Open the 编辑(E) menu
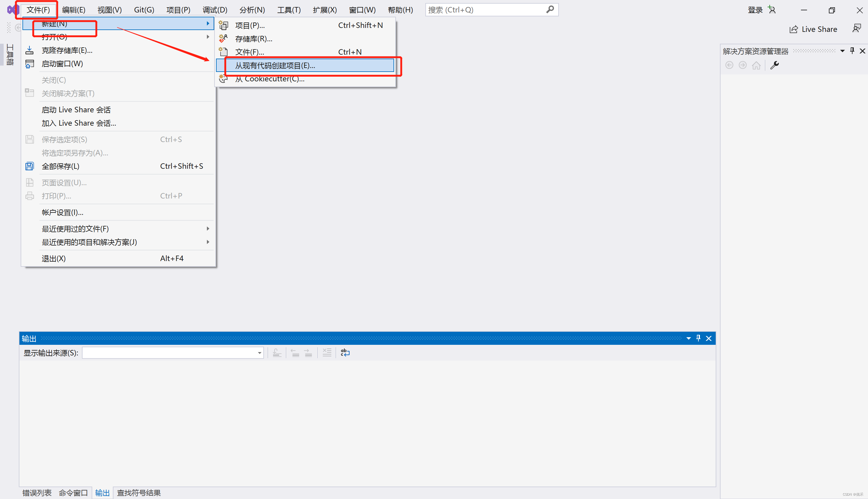868x499 pixels. pos(74,10)
